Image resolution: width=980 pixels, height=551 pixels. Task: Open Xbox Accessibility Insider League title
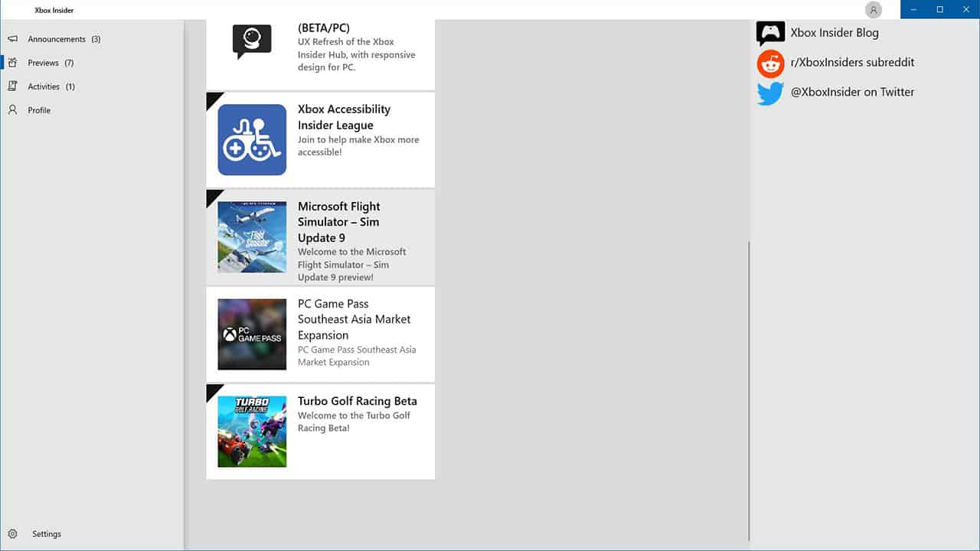click(x=344, y=117)
